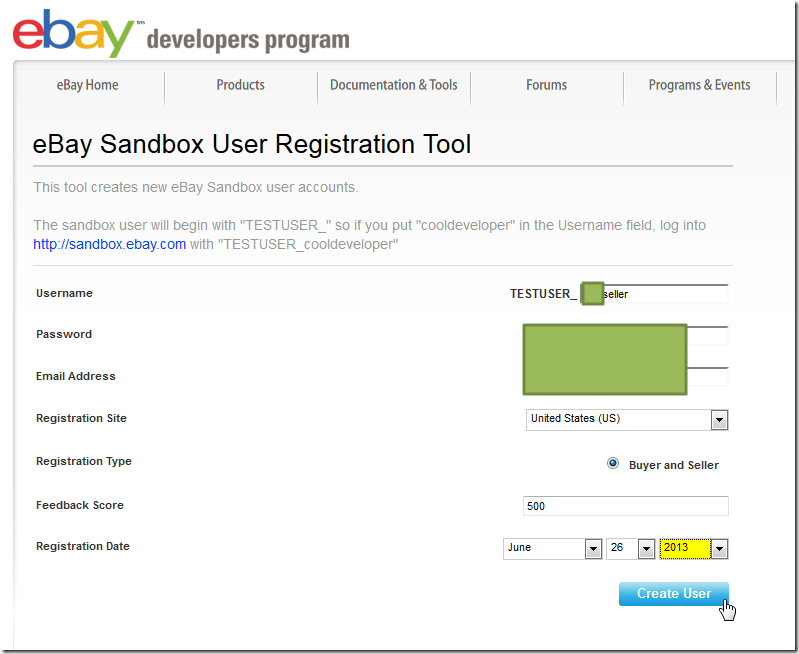Follow the http://sandbox.ebay.com link
Image resolution: width=799 pixels, height=654 pixels.
tap(110, 244)
